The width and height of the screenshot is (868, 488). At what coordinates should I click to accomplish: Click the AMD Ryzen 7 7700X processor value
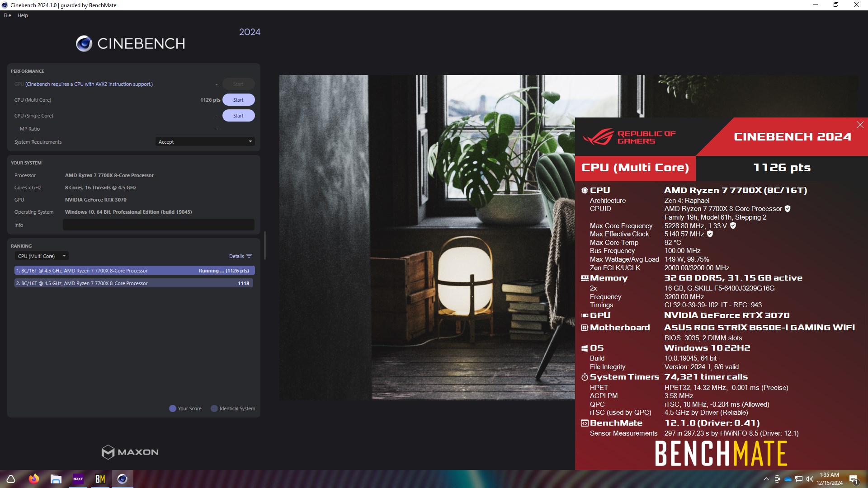tap(109, 175)
